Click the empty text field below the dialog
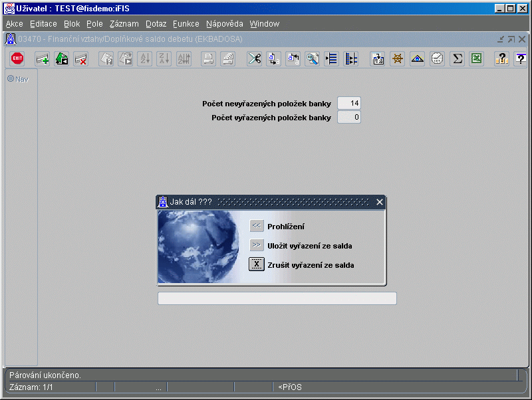This screenshot has width=532, height=400. [x=277, y=298]
